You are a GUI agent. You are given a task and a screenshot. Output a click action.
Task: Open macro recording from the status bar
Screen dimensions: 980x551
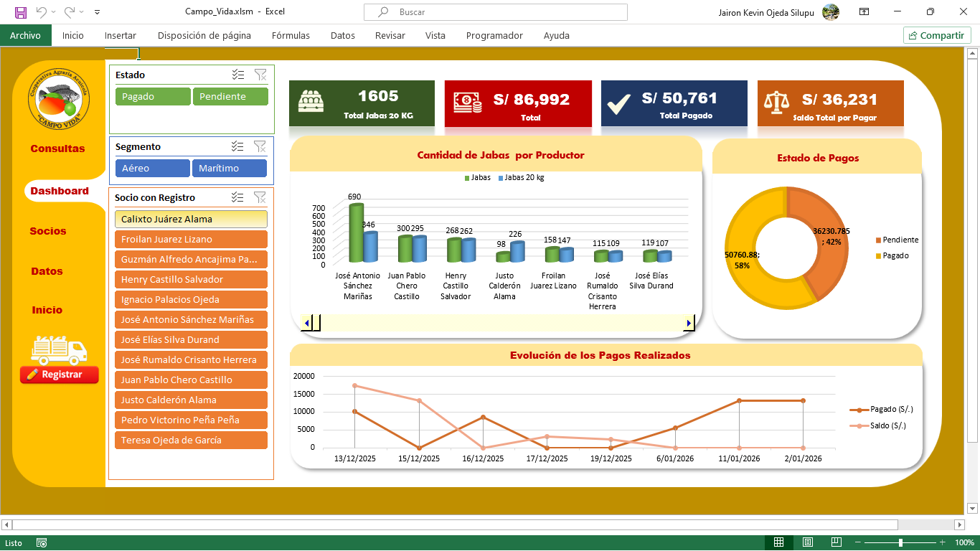click(41, 544)
